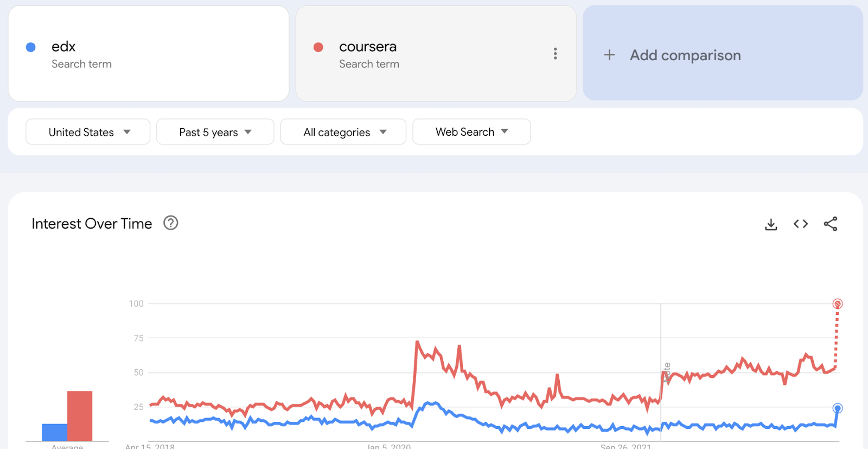Open the Past 5 years time dropdown
Image resolution: width=868 pixels, height=449 pixels.
click(x=215, y=132)
